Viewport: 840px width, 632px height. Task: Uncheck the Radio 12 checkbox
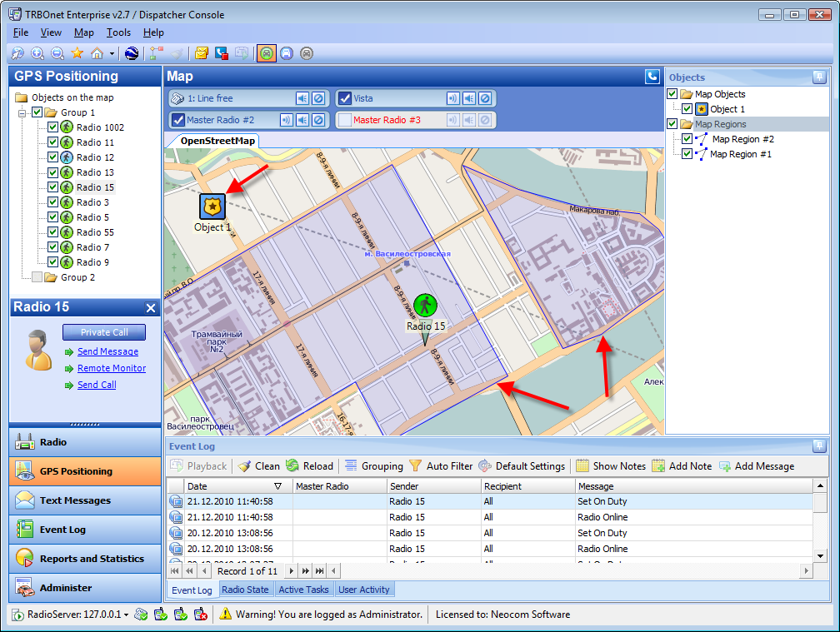tap(52, 157)
